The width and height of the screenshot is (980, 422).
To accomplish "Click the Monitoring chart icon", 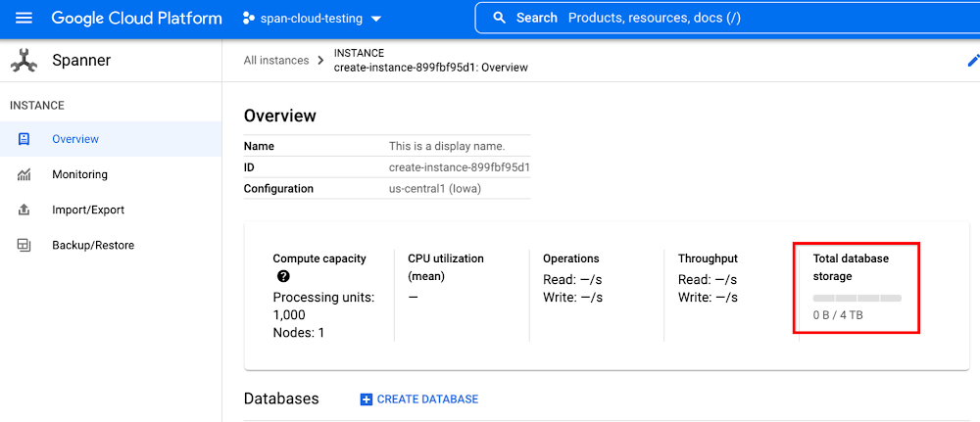I will [x=24, y=174].
